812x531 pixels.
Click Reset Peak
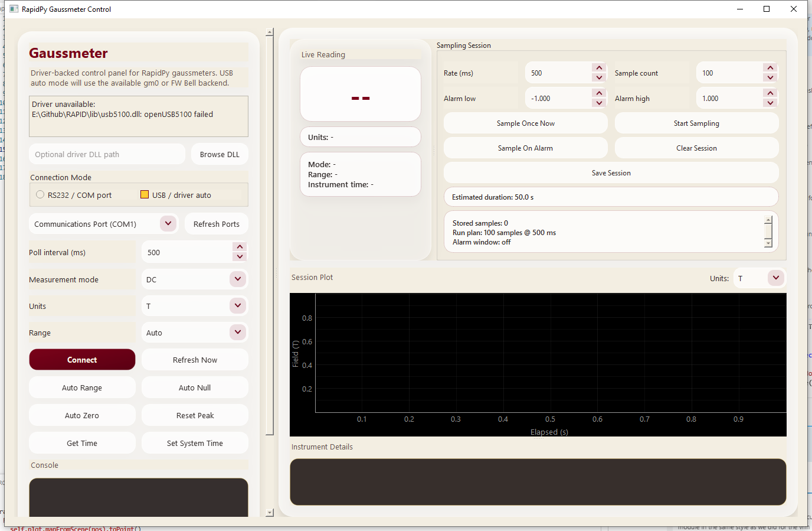click(195, 415)
